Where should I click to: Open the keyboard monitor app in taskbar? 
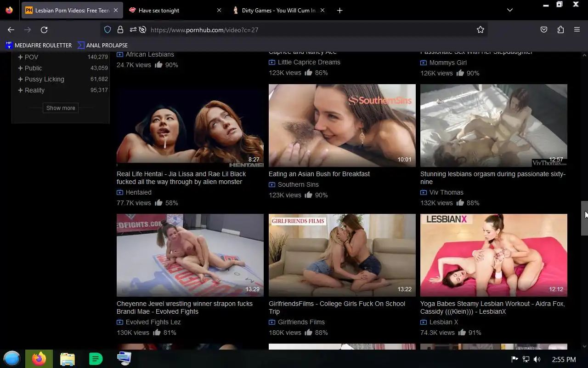point(124,358)
